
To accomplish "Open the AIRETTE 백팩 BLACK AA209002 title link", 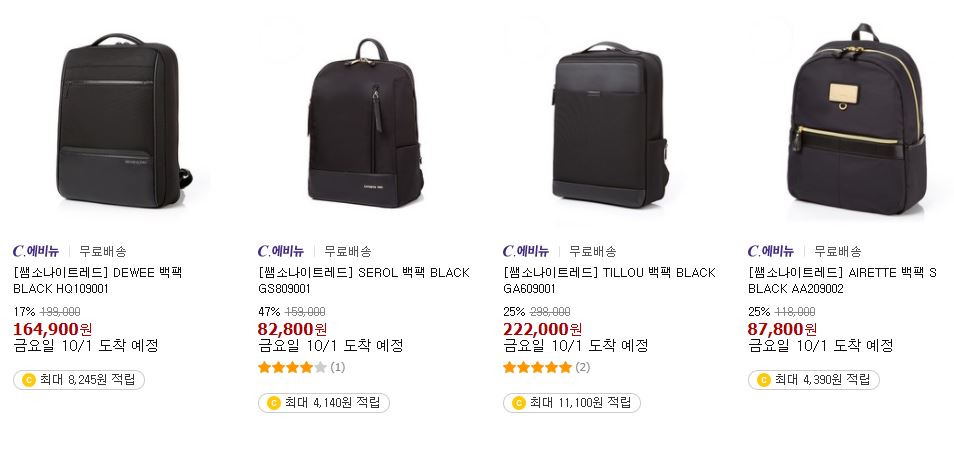I will click(x=843, y=281).
